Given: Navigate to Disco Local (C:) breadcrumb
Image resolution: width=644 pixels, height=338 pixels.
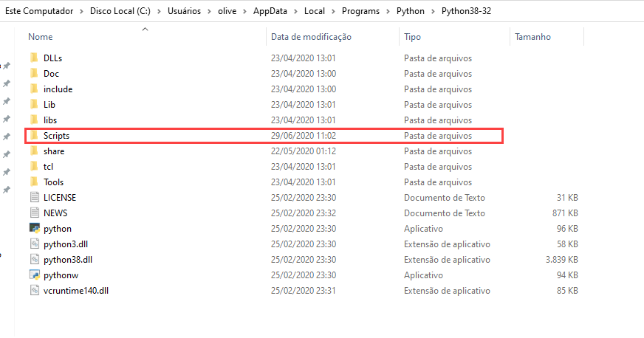Looking at the screenshot, I should 120,11.
